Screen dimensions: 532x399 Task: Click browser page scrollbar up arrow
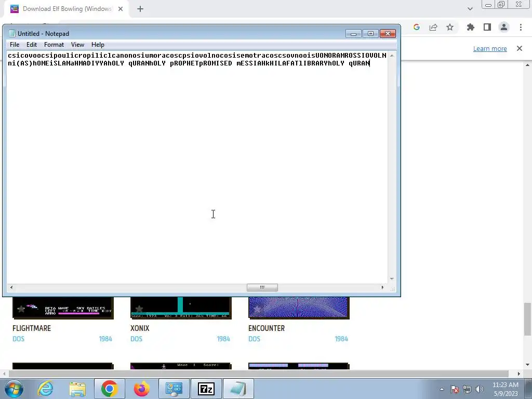(527, 65)
